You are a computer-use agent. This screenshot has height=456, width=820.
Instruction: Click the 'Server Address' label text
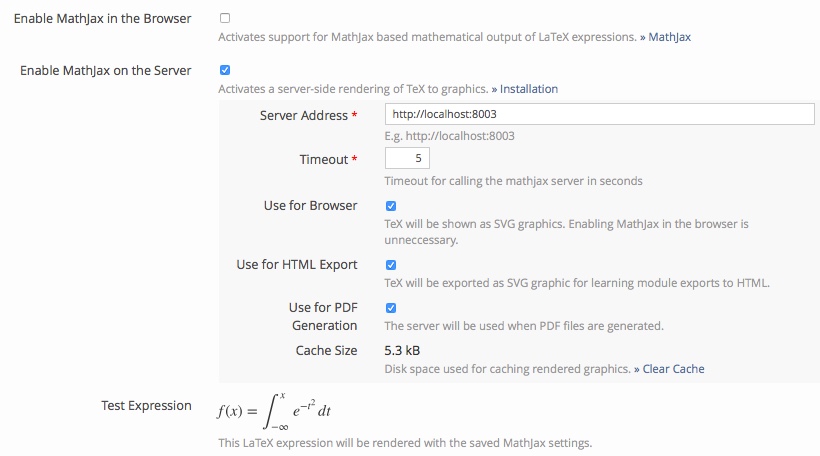point(304,116)
